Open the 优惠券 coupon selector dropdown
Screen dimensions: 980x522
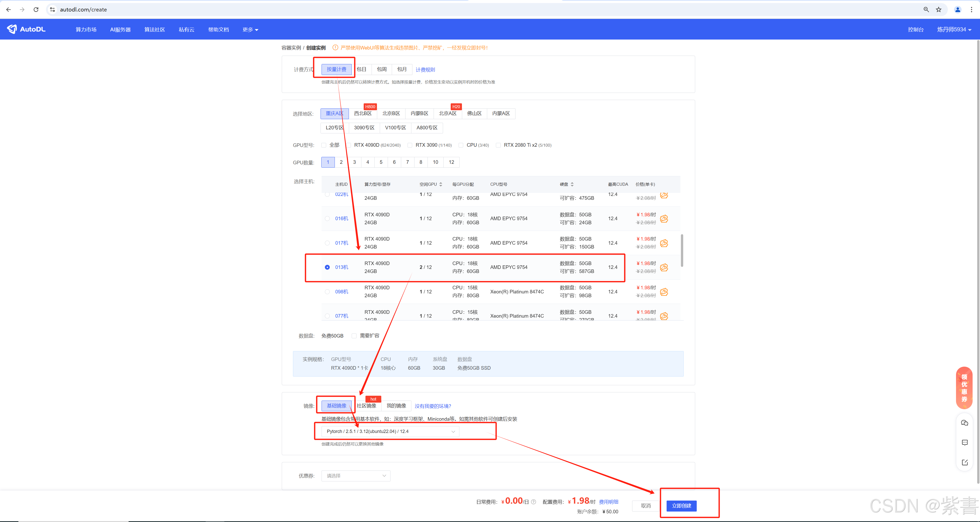356,476
